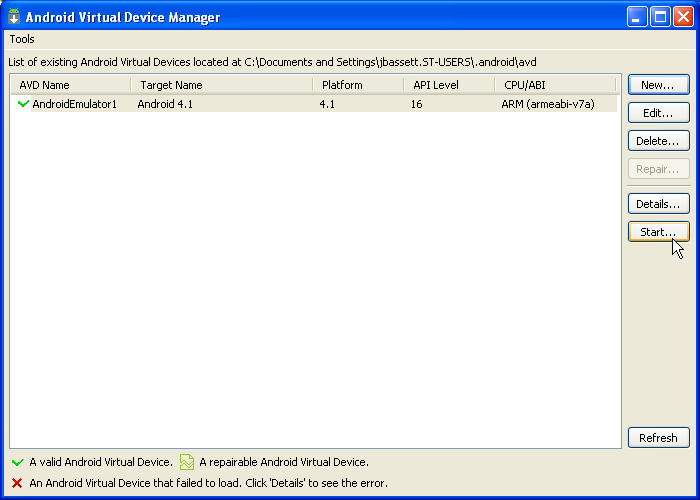700x500 pixels.
Task: Click the Android 4.1 target cell
Action: 165,104
